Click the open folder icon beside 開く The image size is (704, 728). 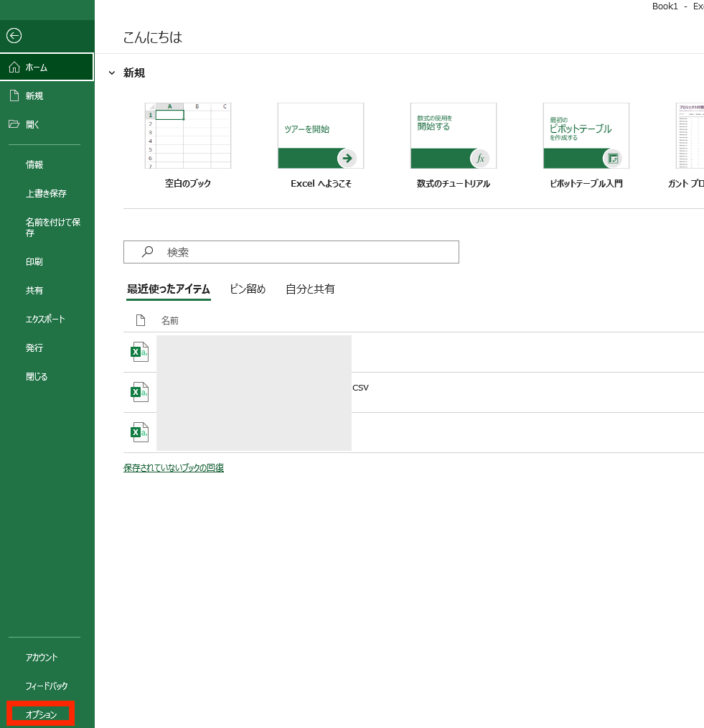pyautogui.click(x=14, y=124)
